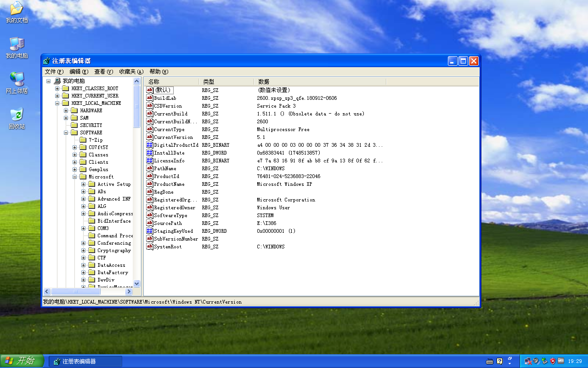Open the 文件(F) menu
This screenshot has height=368, width=588.
point(54,72)
